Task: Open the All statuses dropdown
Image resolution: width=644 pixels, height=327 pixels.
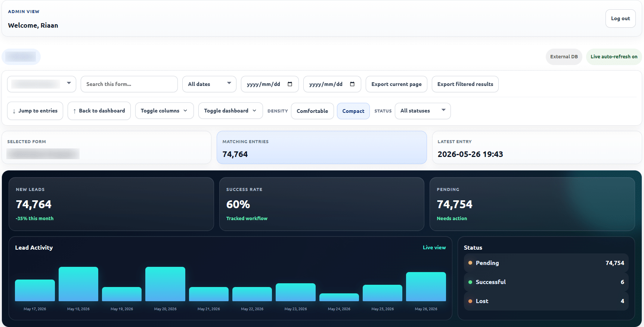Action: 423,111
